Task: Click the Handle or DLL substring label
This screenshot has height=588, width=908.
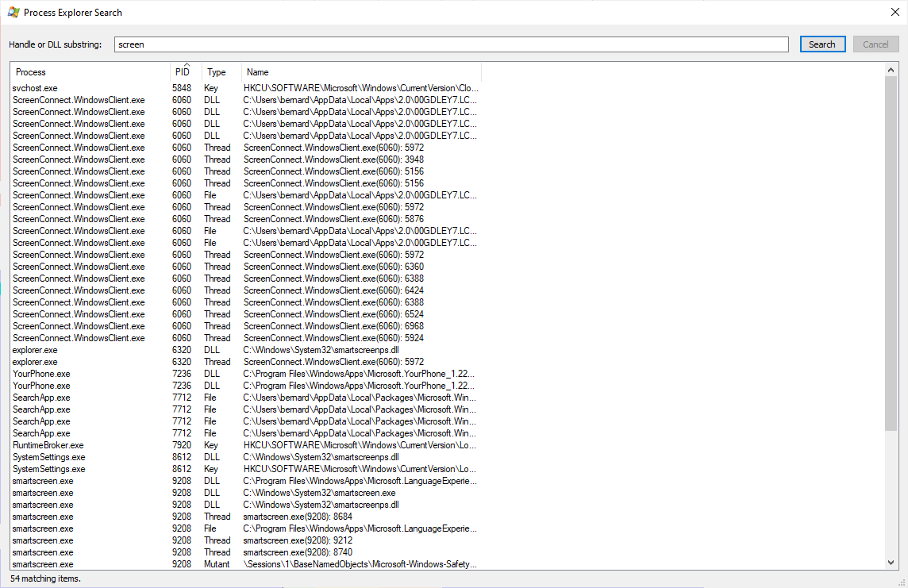Action: click(55, 44)
